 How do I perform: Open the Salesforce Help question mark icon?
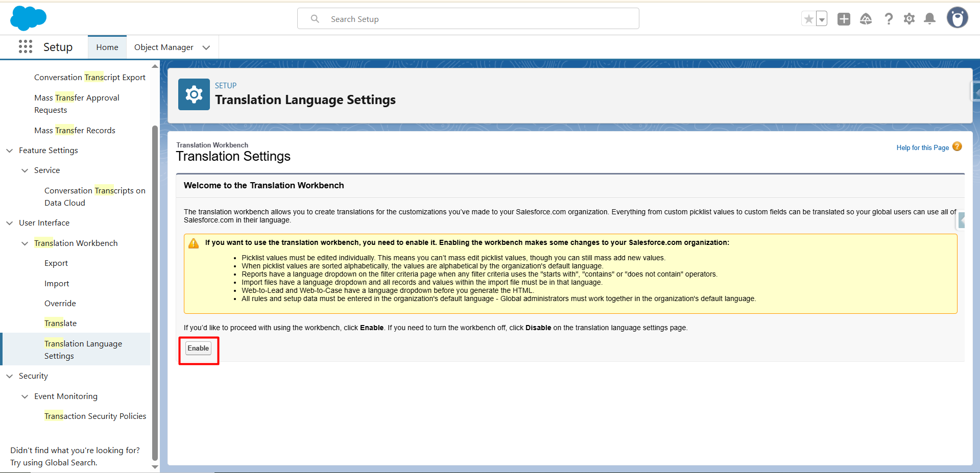pos(889,19)
